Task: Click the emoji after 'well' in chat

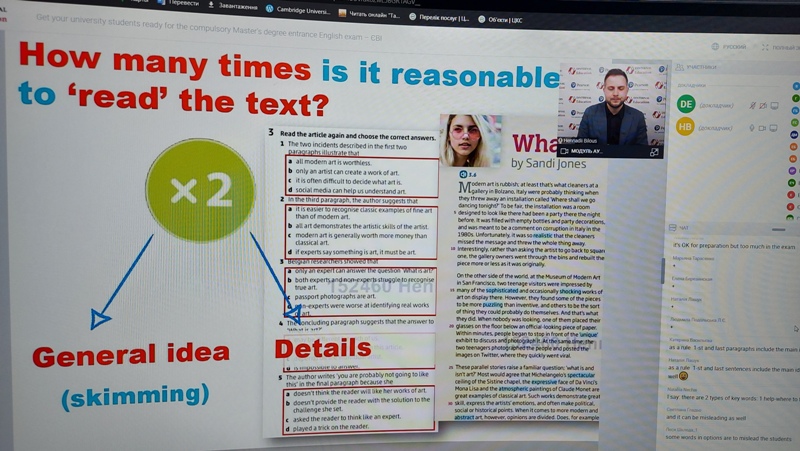Action: coord(684,376)
